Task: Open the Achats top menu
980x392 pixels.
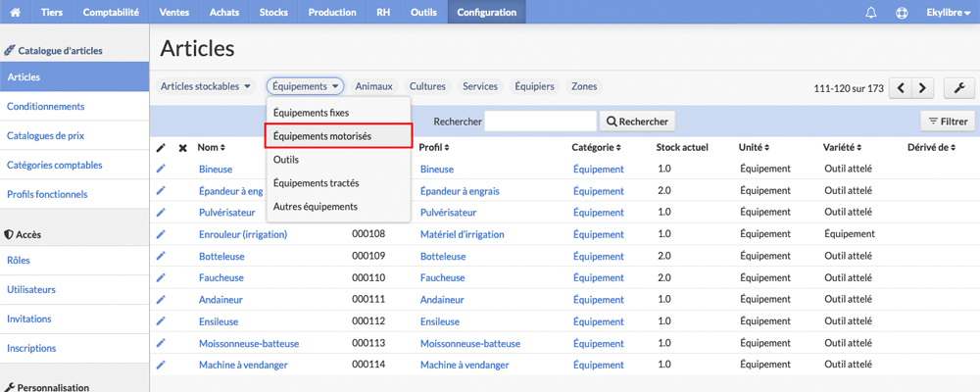Action: 224,12
